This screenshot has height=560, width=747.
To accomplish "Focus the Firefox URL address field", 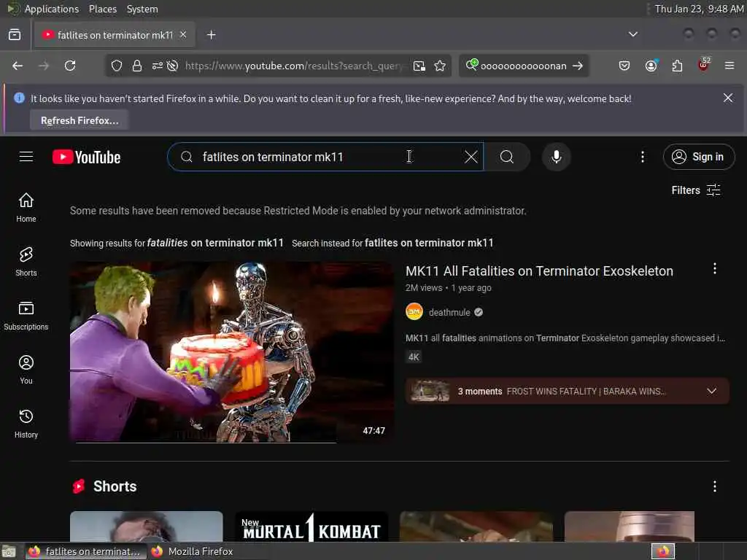I will click(x=294, y=66).
